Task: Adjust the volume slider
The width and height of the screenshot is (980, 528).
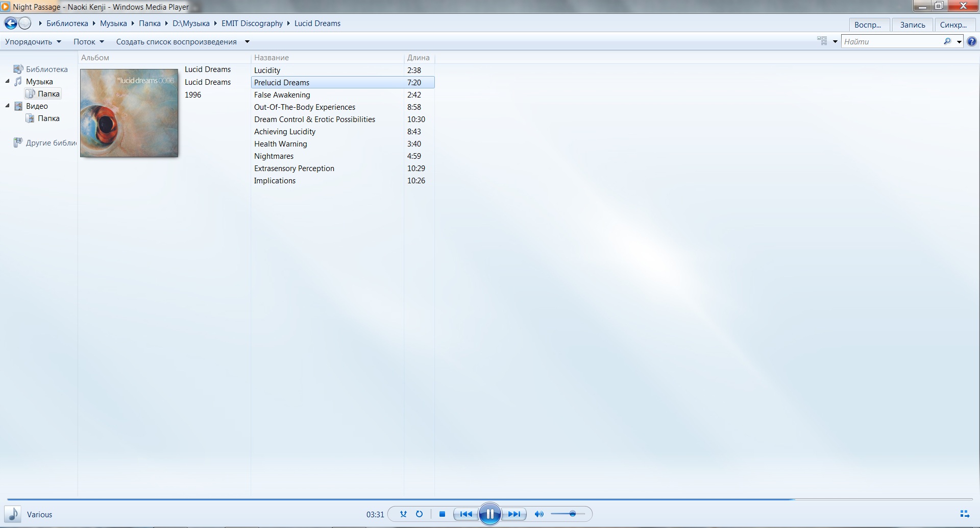Action: point(568,514)
